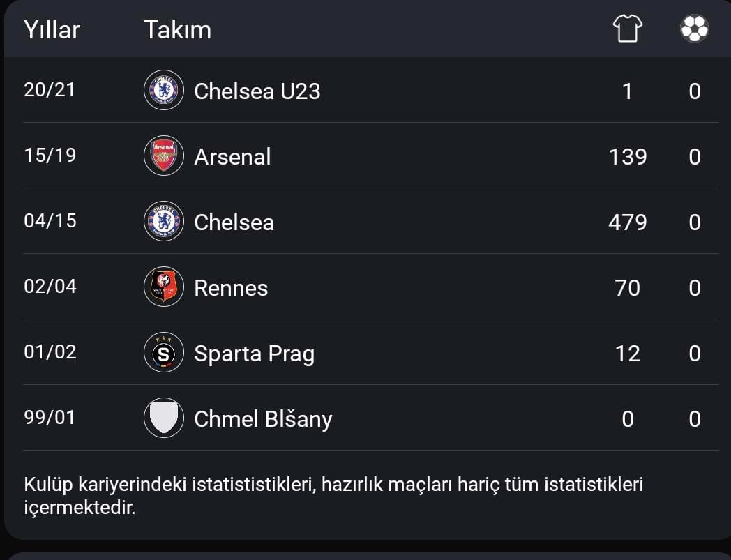Open the Chelsea team name in 04/15 row
This screenshot has height=560, width=731.
(234, 222)
